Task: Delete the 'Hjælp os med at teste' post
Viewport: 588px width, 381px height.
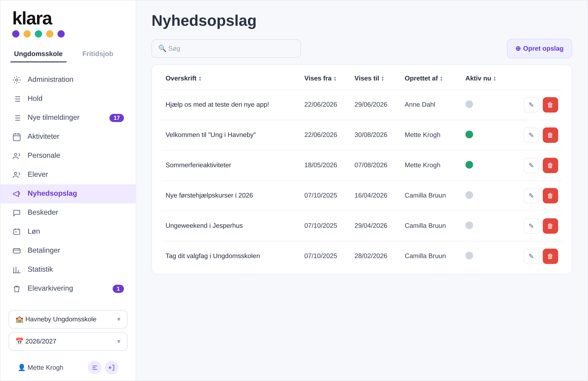Action: (x=550, y=105)
